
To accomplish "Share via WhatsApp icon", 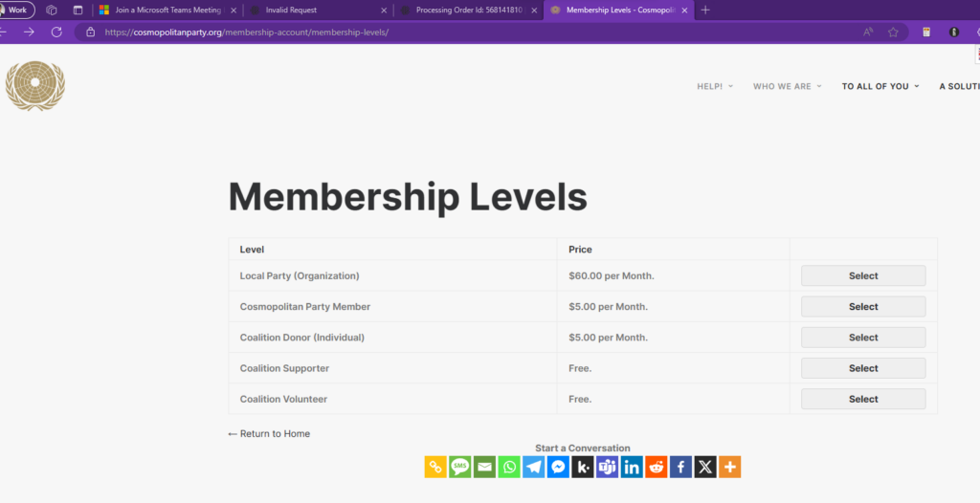I will click(x=509, y=467).
